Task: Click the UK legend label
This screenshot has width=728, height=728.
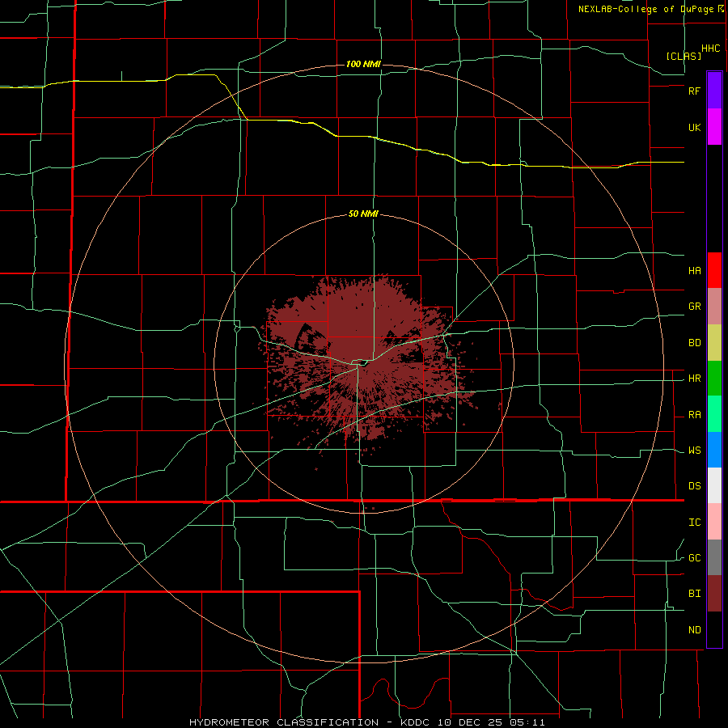Action: (694, 128)
